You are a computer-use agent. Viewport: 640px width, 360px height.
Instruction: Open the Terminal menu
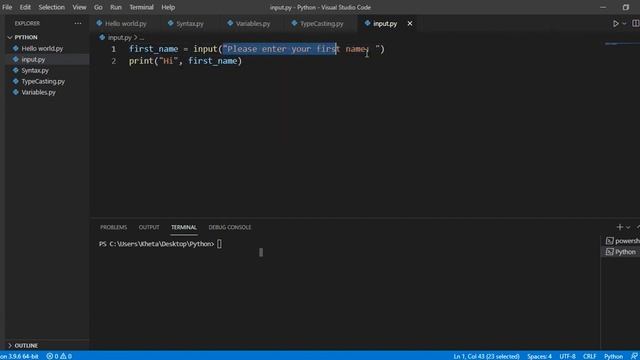141,7
